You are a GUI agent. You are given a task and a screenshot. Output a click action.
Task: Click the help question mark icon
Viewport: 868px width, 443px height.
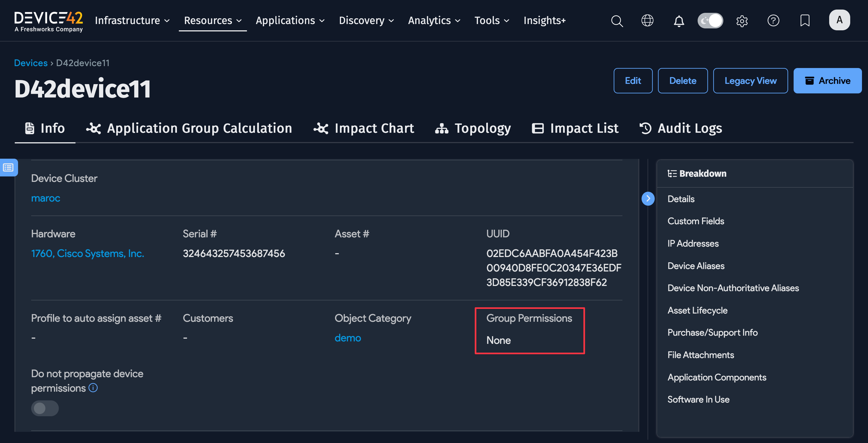[774, 21]
